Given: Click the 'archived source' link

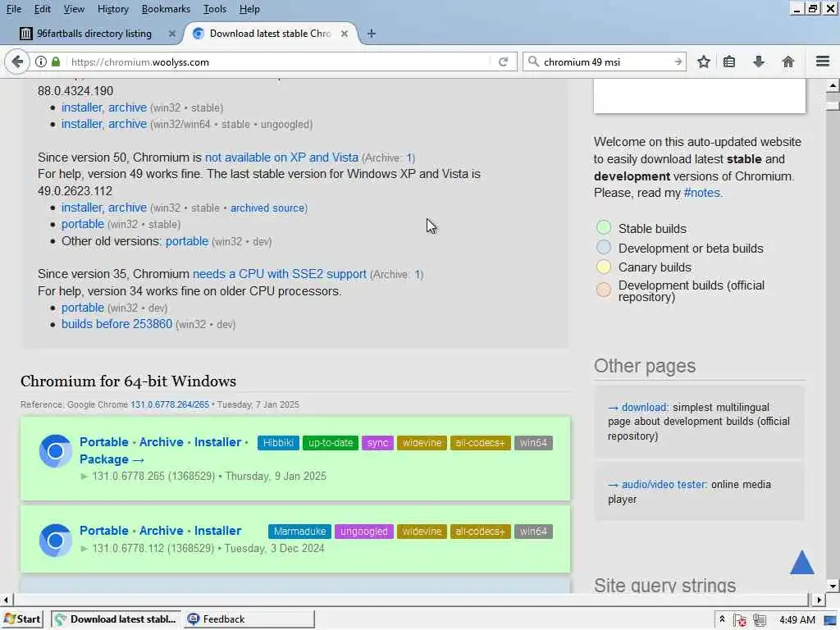Looking at the screenshot, I should (267, 208).
